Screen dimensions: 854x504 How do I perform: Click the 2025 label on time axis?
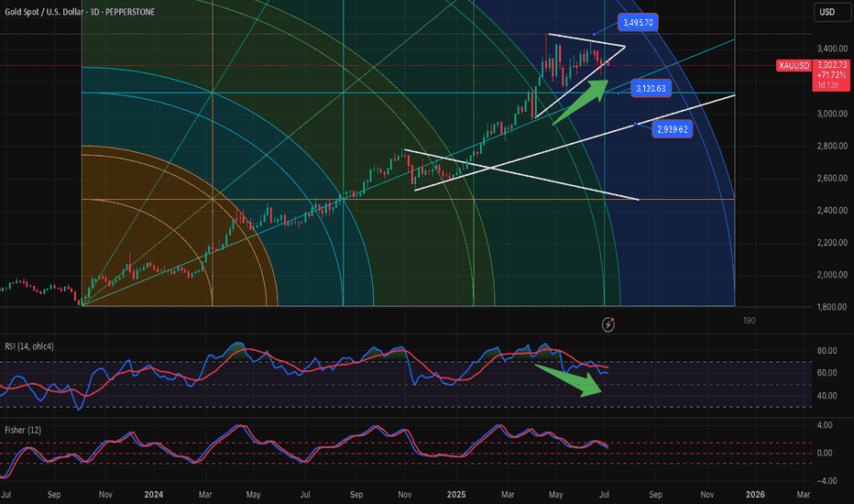coord(456,494)
